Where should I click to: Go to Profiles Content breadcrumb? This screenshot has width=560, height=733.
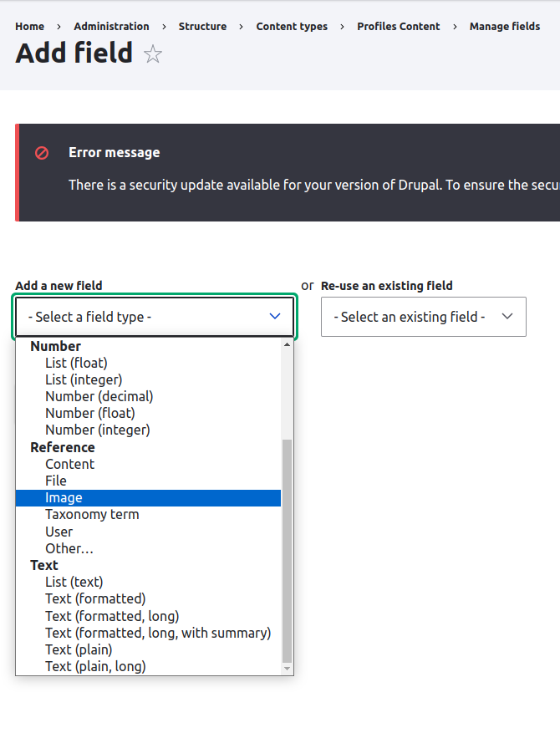point(398,26)
